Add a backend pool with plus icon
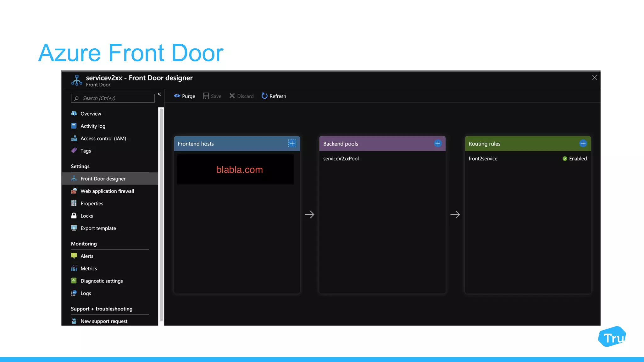This screenshot has width=644, height=362. click(438, 143)
